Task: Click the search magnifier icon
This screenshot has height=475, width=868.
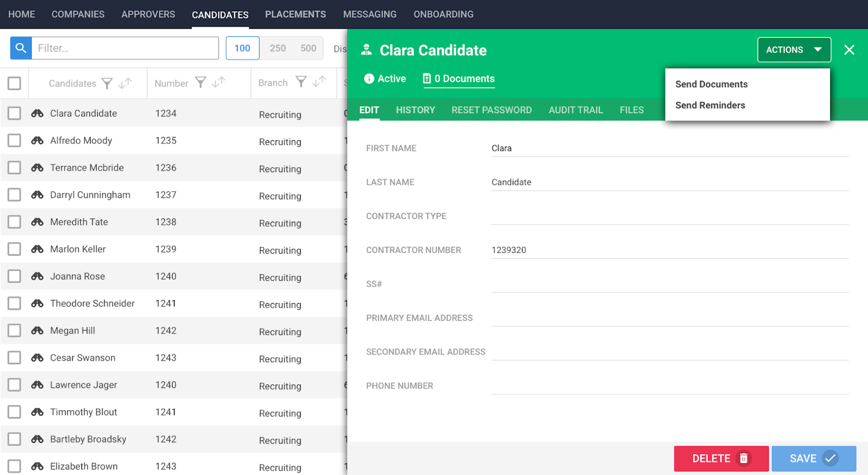Action: tap(21, 48)
